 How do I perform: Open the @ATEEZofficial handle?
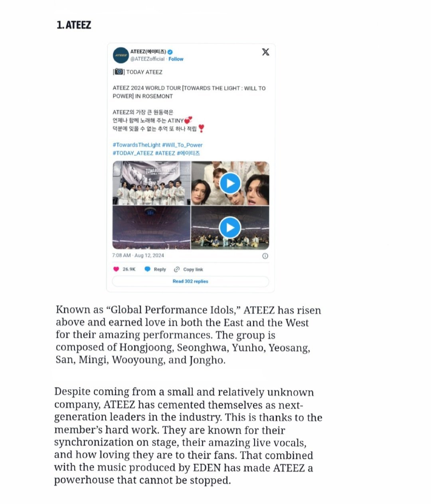[147, 59]
